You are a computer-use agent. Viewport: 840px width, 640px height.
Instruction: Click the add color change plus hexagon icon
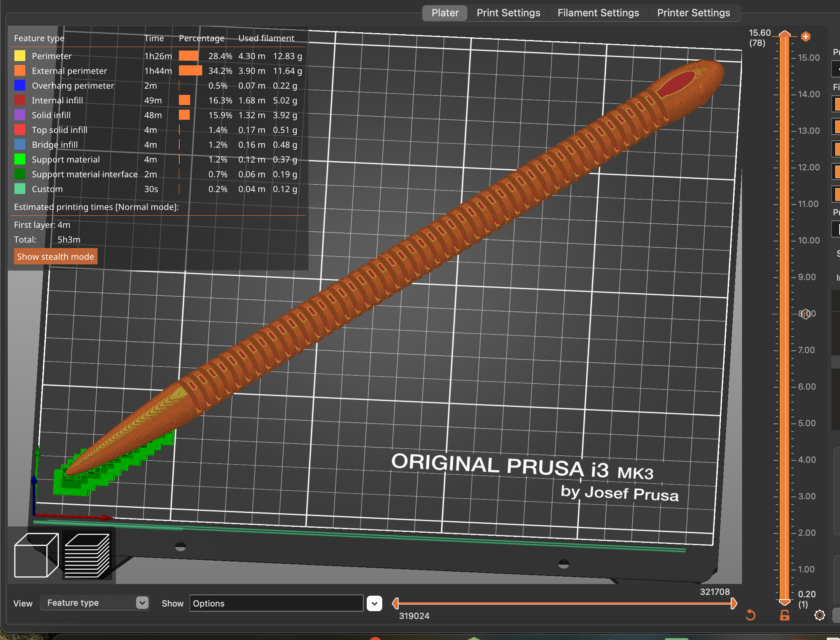click(x=806, y=37)
